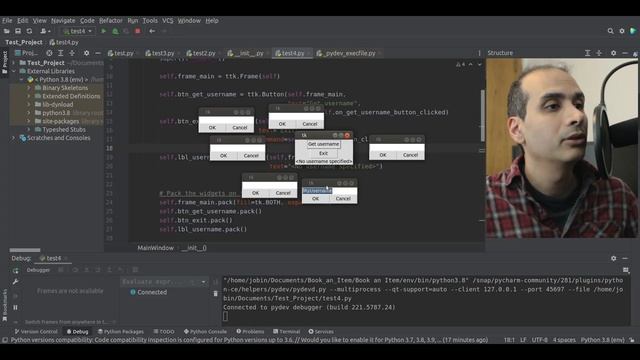Open Project panel options gear
Screen dimensions: 640x360
coord(86,53)
